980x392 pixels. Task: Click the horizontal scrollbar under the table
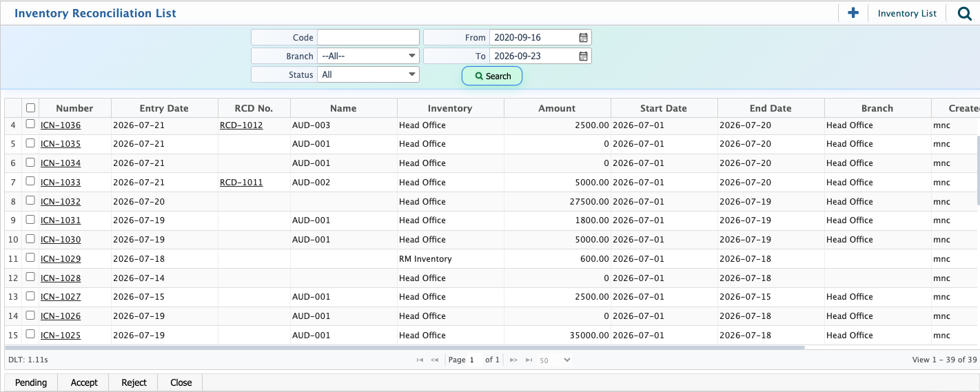point(405,348)
